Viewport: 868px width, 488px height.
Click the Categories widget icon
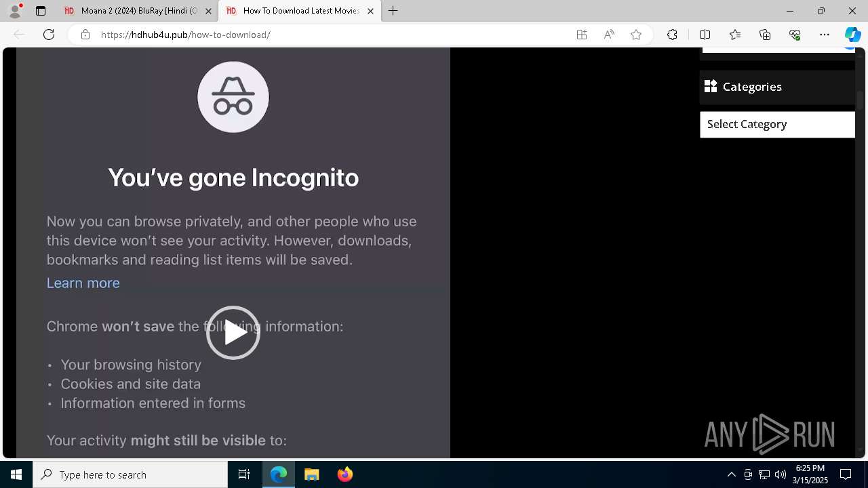tap(711, 86)
